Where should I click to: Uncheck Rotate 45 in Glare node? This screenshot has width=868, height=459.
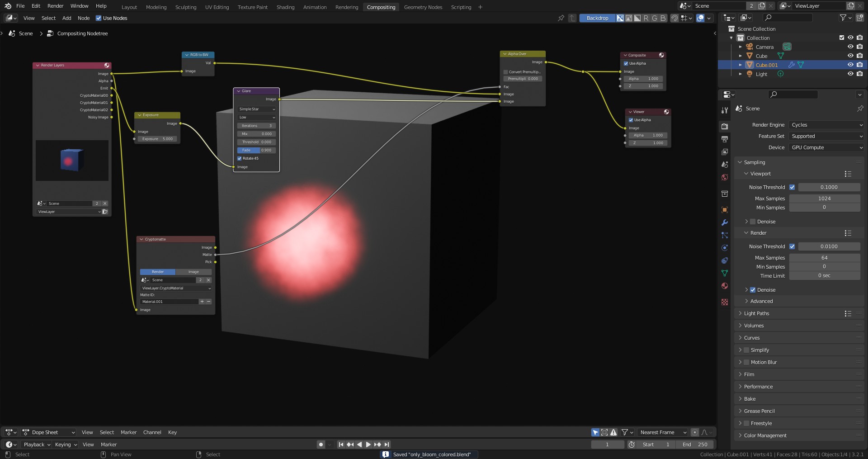tap(240, 158)
